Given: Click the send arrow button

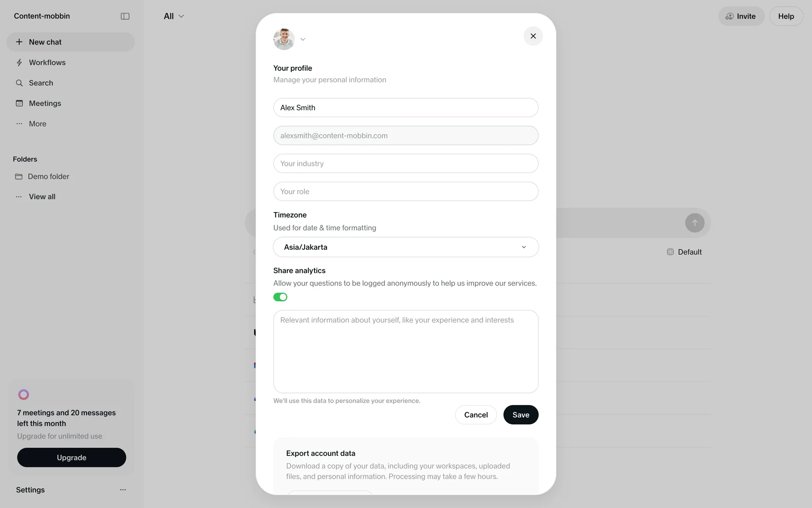Looking at the screenshot, I should (694, 223).
